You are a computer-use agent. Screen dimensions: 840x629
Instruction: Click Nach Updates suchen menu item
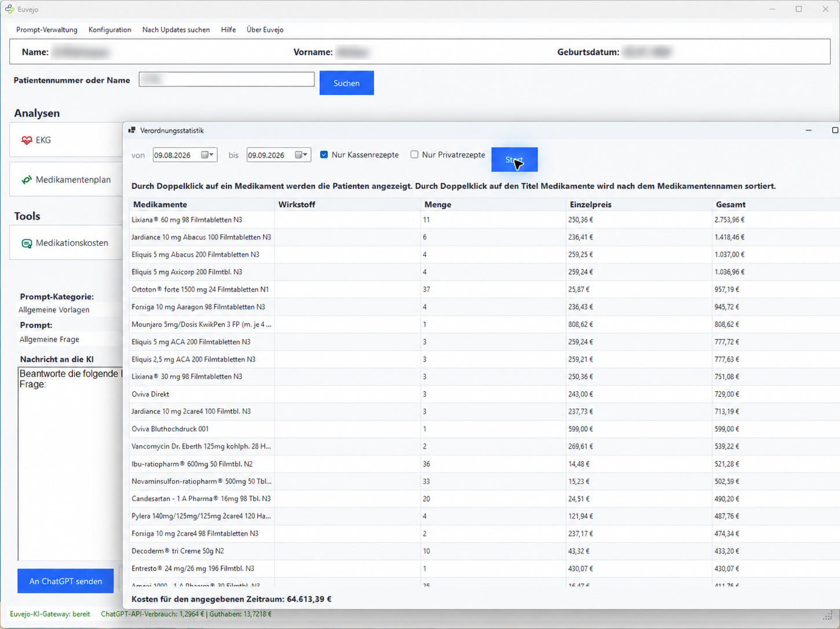(x=176, y=30)
